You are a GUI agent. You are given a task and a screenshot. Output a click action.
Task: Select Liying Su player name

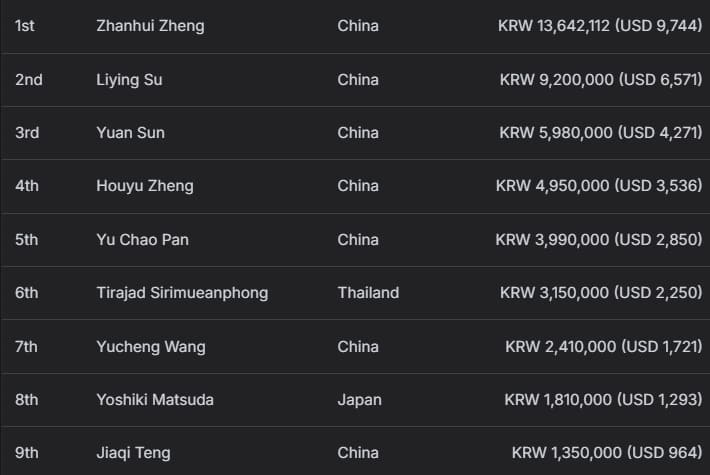(129, 80)
